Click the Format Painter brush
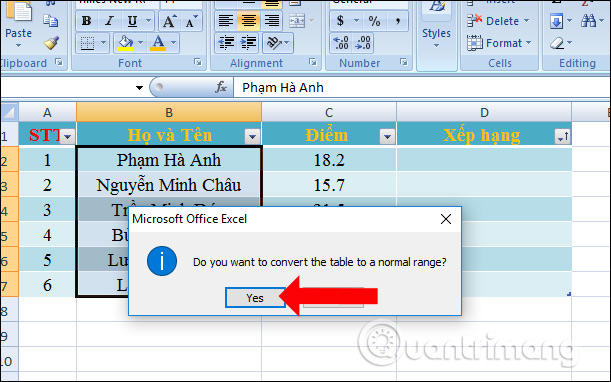 coord(51,43)
